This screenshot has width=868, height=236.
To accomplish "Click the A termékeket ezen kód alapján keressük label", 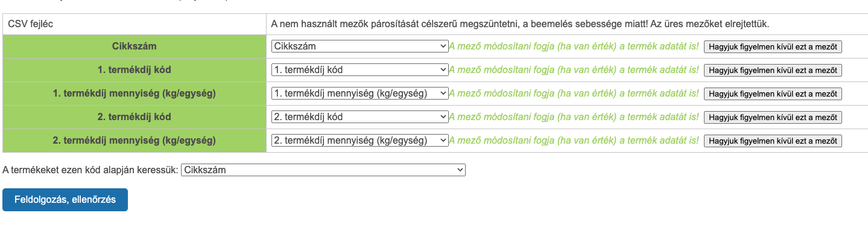I will pos(90,170).
